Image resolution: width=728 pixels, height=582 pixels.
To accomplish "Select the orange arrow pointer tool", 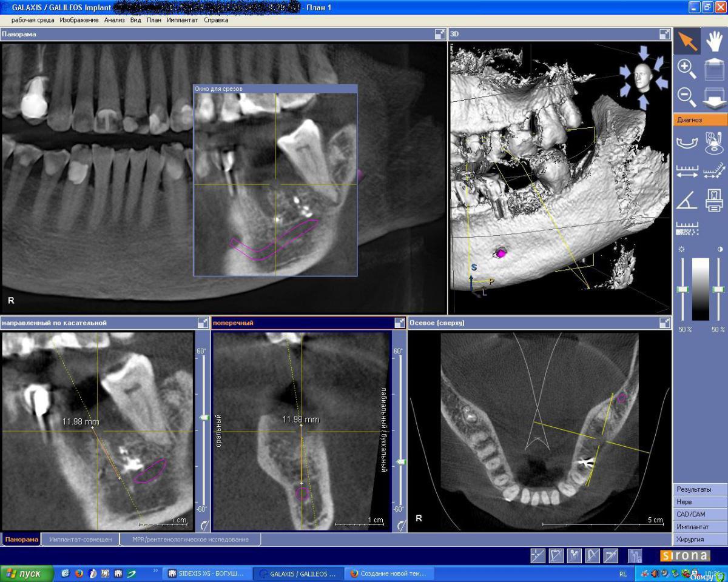I will 687,41.
